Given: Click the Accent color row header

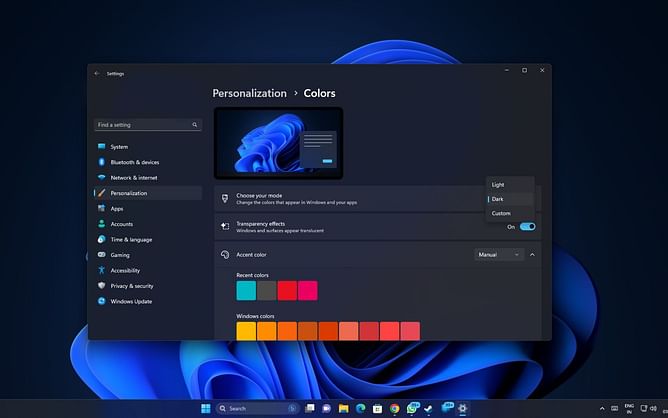Looking at the screenshot, I should [x=377, y=254].
